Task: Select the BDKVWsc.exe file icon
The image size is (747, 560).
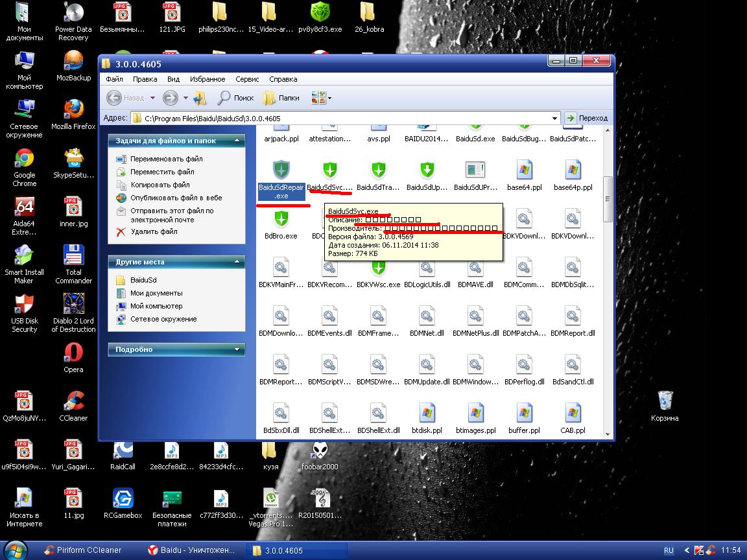Action: (378, 268)
